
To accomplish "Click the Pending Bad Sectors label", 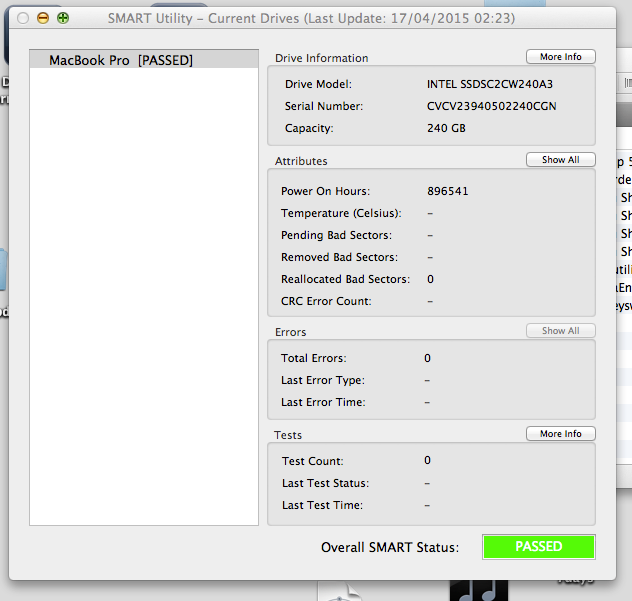I will point(336,235).
